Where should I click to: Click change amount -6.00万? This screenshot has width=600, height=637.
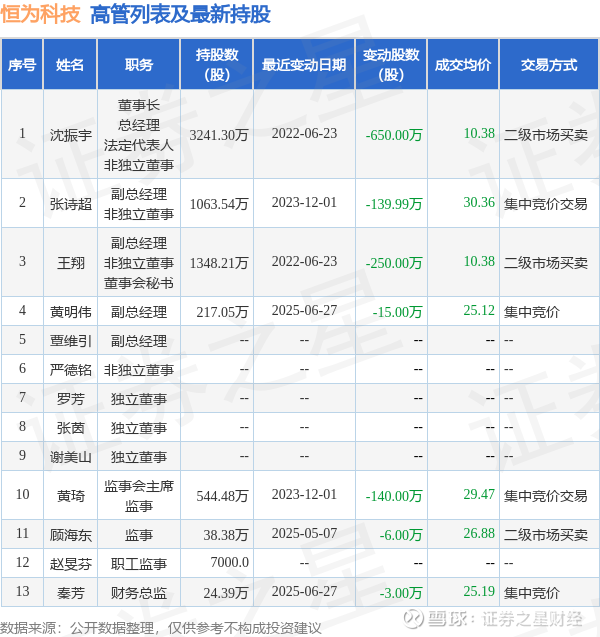(x=401, y=535)
